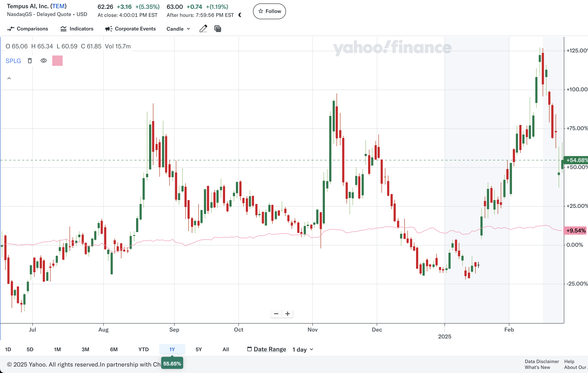Select the 5Y time range
Screen dimensions: 588x373
tap(199, 349)
